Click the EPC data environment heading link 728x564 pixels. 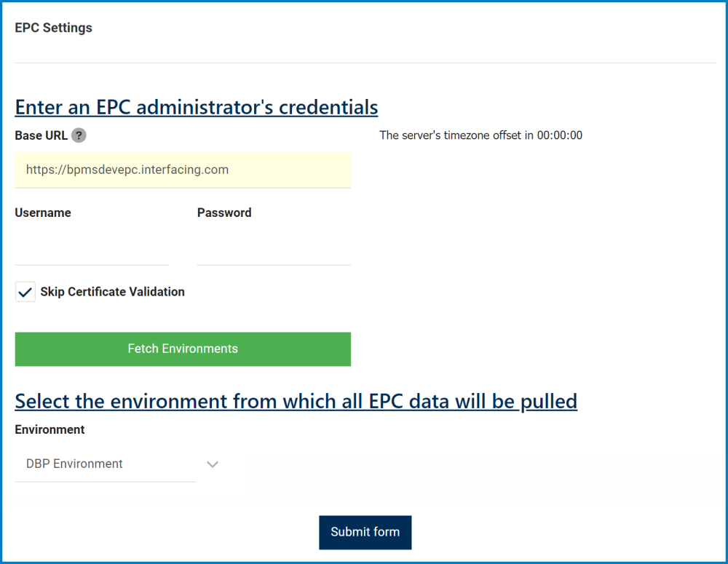coord(296,401)
